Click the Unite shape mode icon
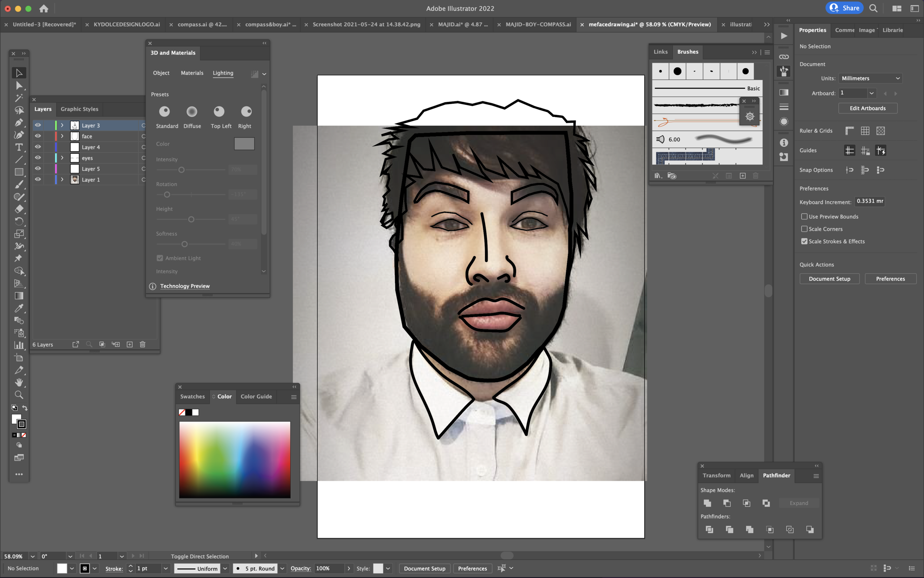Screen dimensions: 924x578 tap(707, 503)
